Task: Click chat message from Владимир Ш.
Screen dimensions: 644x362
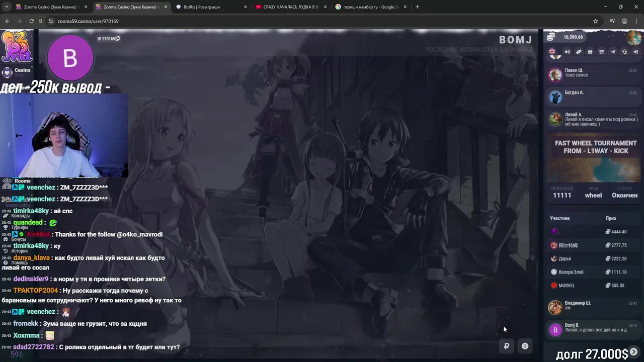Action: [594, 306]
